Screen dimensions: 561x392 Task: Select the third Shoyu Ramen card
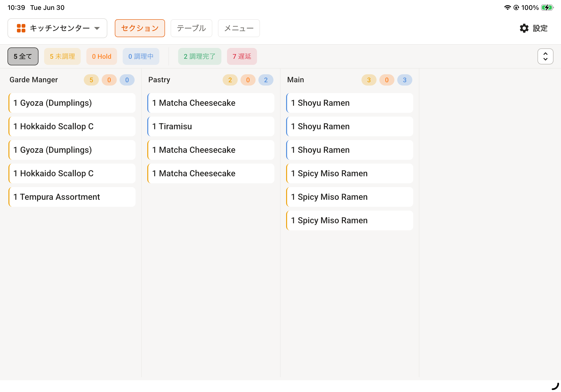coord(350,150)
